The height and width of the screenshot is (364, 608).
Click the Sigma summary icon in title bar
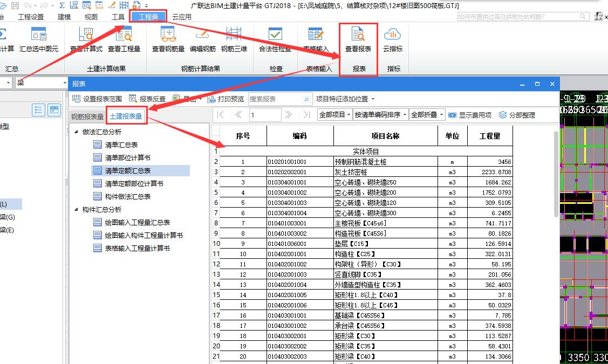pos(62,5)
